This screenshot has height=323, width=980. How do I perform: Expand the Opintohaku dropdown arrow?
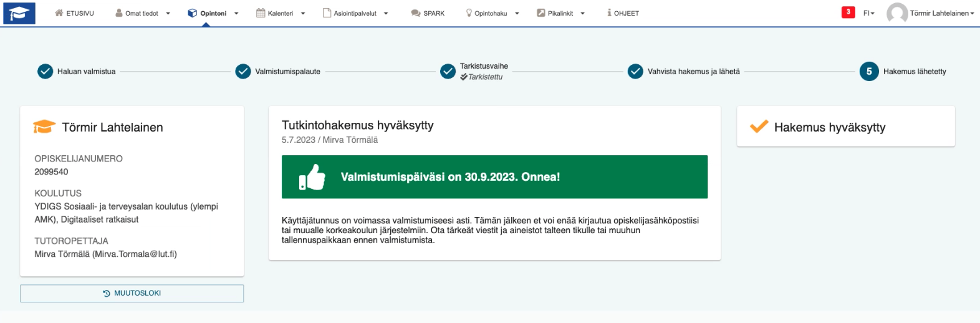pyautogui.click(x=517, y=14)
